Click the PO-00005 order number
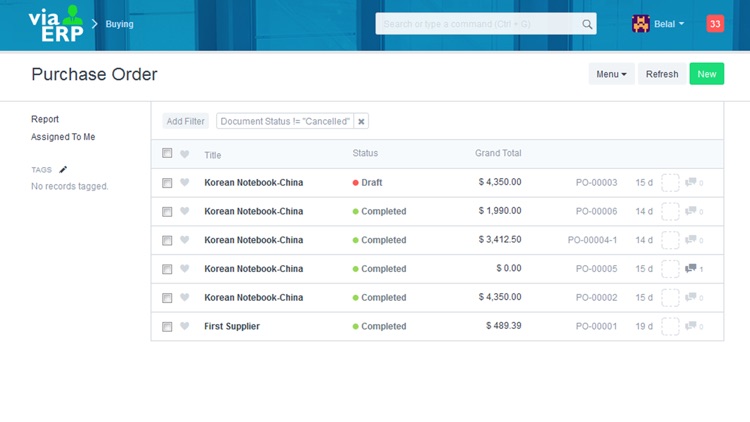 (x=596, y=268)
